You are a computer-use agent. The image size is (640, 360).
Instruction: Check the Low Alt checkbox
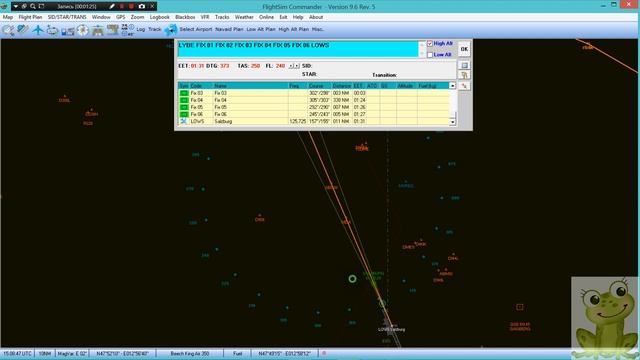tap(429, 55)
